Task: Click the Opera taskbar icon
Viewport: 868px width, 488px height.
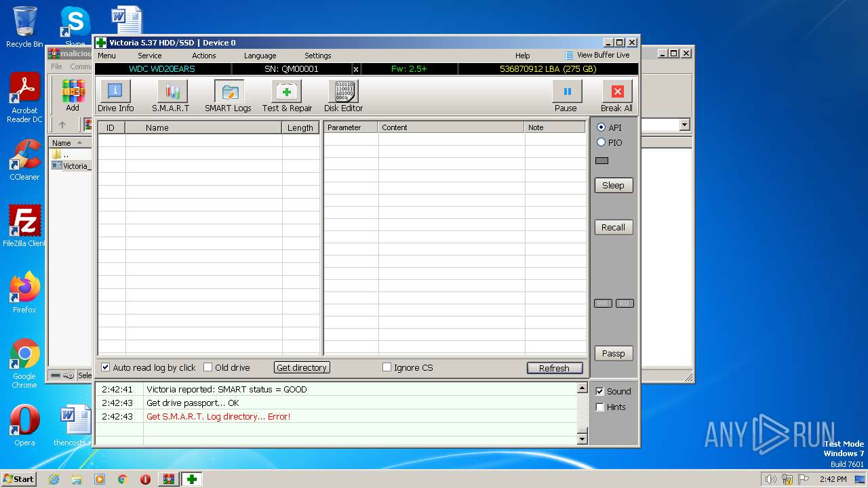Action: 146,479
